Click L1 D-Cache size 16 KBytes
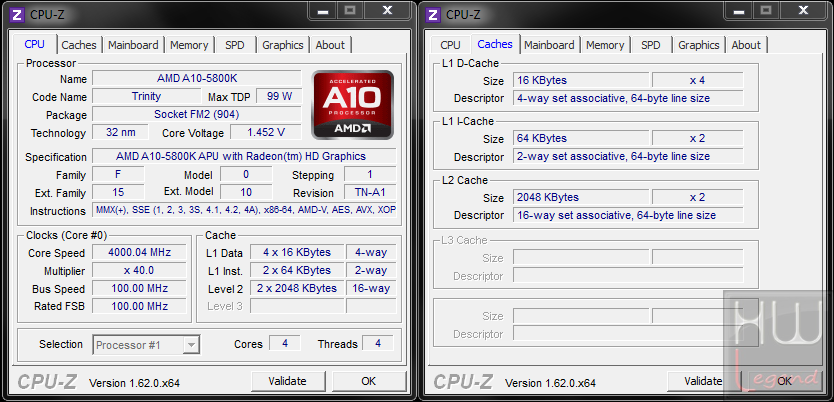 pyautogui.click(x=581, y=80)
